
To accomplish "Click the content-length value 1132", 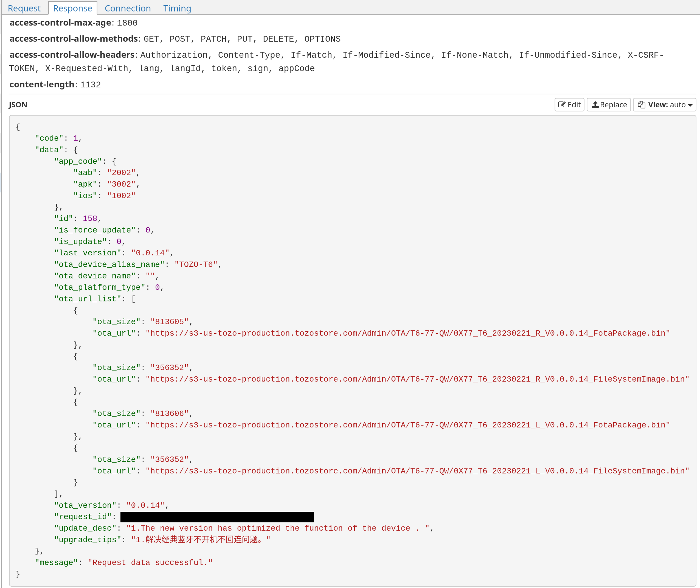I will coord(90,85).
